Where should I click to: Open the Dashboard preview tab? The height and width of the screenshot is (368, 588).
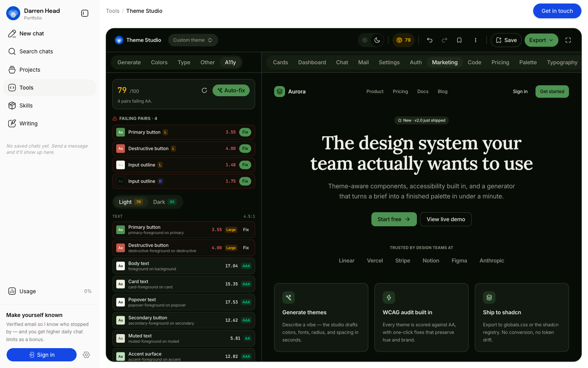click(312, 62)
